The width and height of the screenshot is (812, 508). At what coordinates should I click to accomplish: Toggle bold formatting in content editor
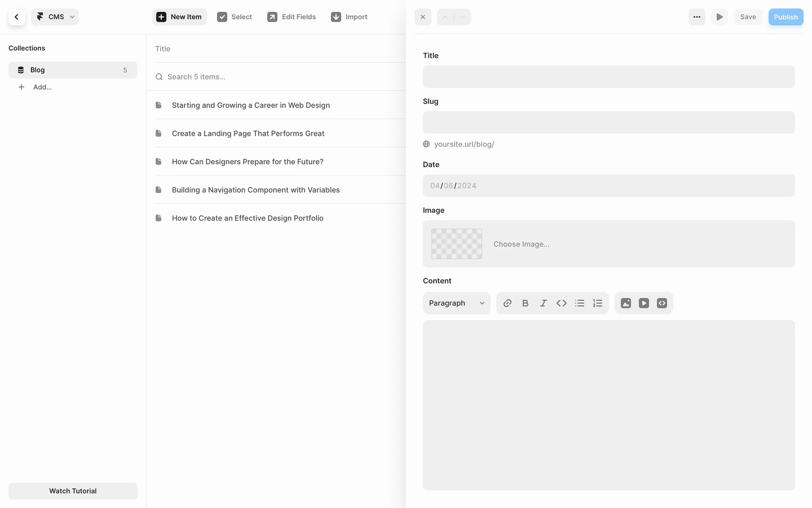click(525, 303)
